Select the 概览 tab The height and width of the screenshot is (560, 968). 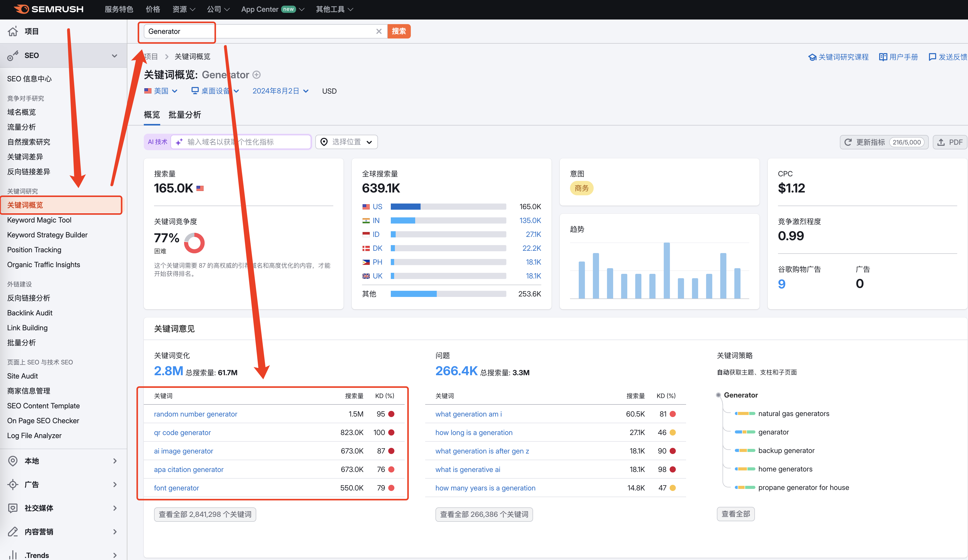tap(152, 115)
